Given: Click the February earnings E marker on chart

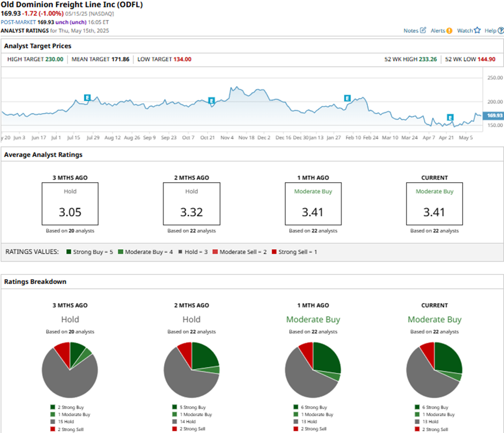Looking at the screenshot, I should pyautogui.click(x=347, y=98).
